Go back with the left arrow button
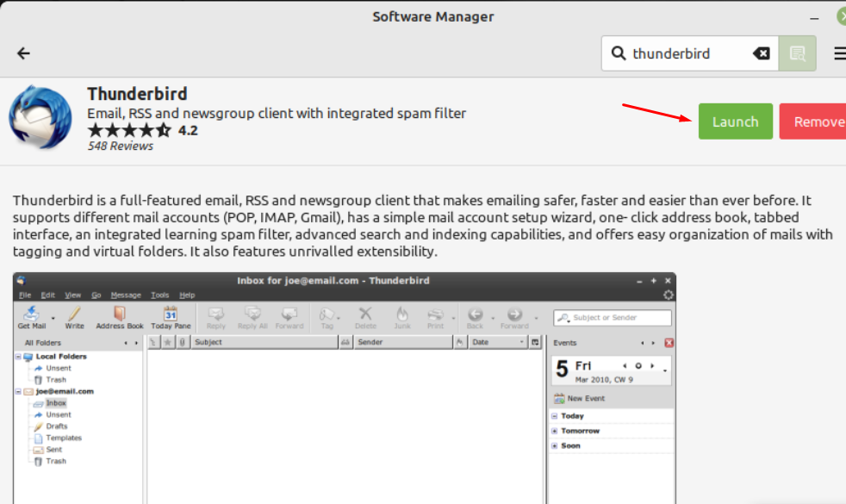This screenshot has height=504, width=846. 23,53
